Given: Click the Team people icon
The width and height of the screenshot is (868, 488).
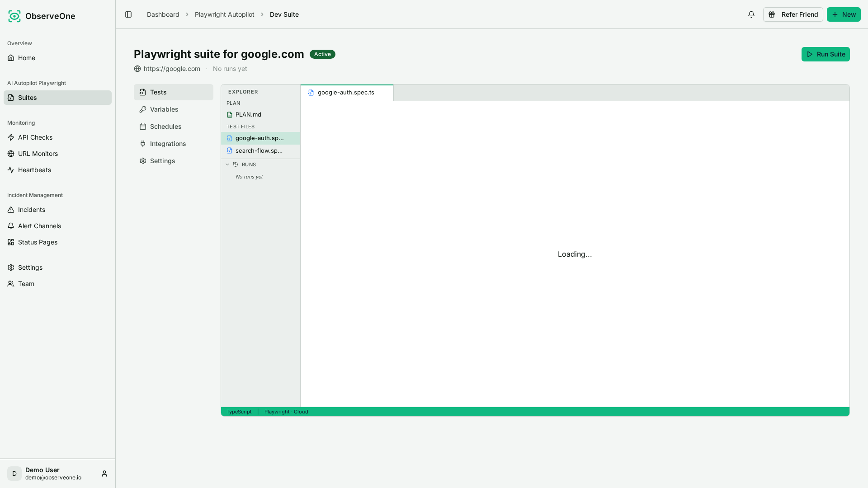Looking at the screenshot, I should point(11,284).
